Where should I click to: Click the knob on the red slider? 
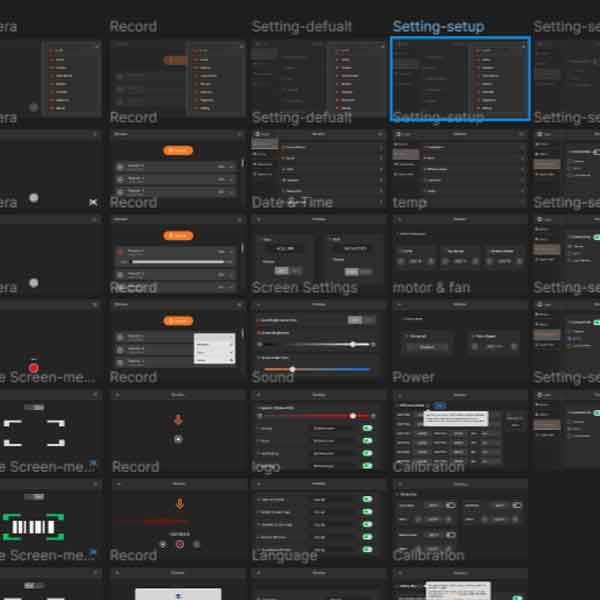[353, 416]
